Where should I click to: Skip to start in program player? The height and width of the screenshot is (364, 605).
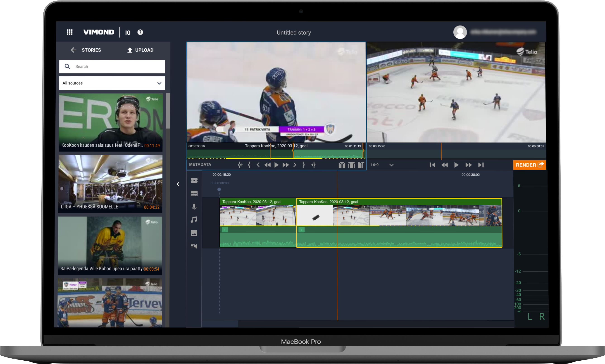tap(432, 165)
